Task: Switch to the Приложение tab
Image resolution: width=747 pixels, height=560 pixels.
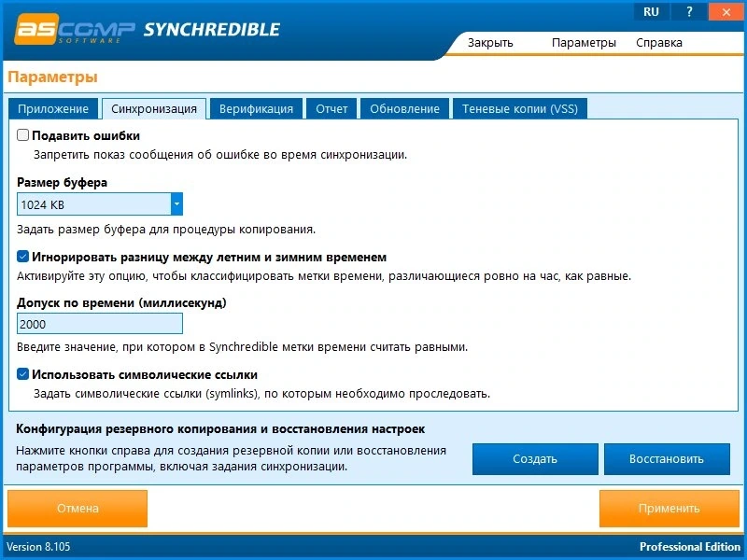Action: point(53,108)
